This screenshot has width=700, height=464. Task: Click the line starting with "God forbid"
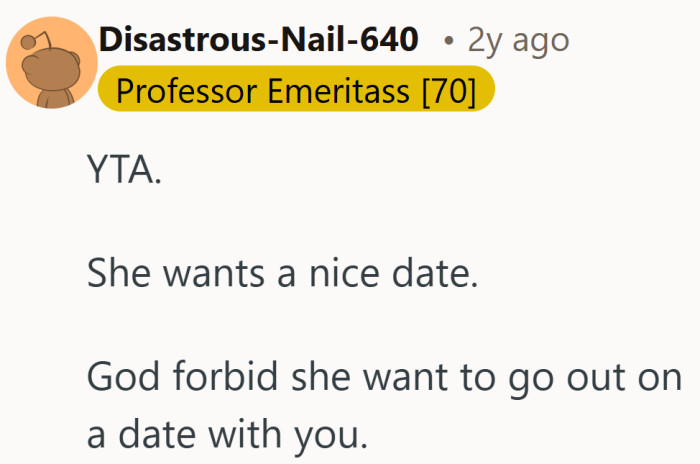coord(385,376)
